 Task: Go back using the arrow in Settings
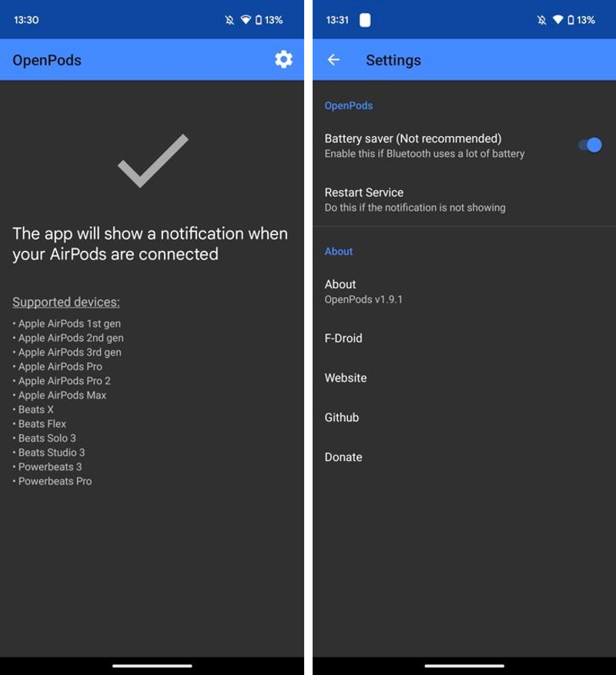pyautogui.click(x=333, y=60)
